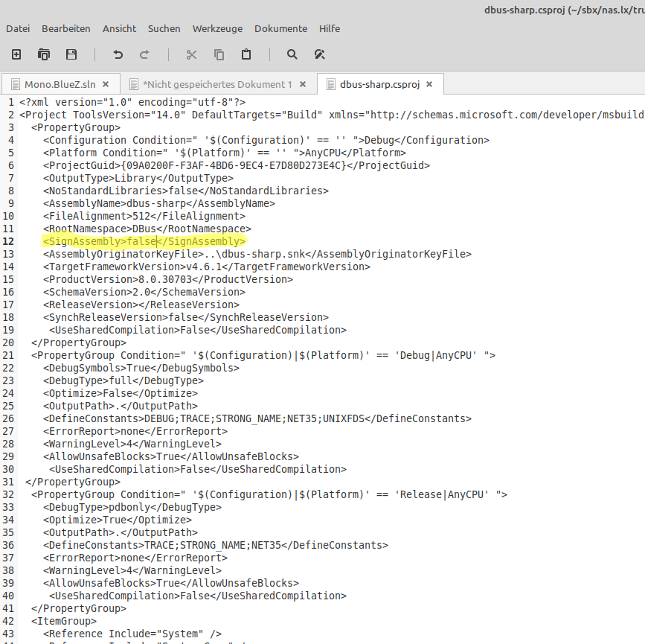The image size is (645, 644).
Task: Click the OutputType Library line
Action: point(138,178)
